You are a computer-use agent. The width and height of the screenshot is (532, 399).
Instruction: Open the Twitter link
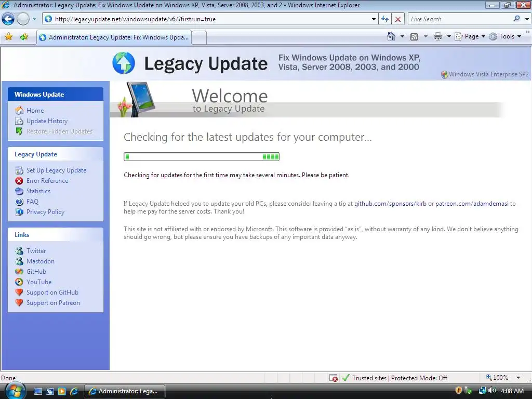[36, 251]
